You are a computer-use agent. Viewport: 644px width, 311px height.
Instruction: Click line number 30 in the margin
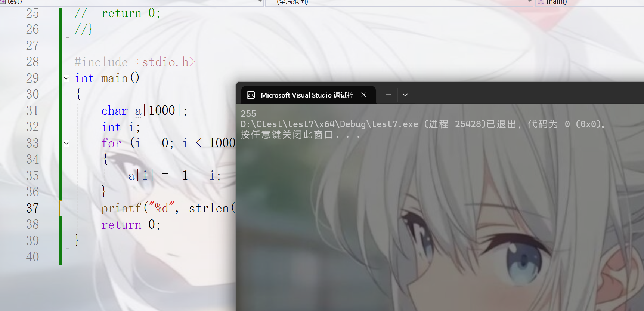coord(32,94)
